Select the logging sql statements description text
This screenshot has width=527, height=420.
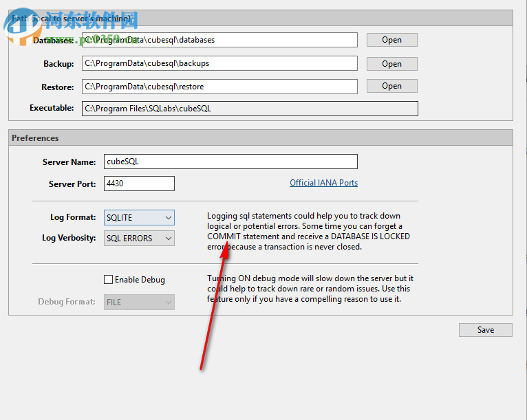(308, 232)
